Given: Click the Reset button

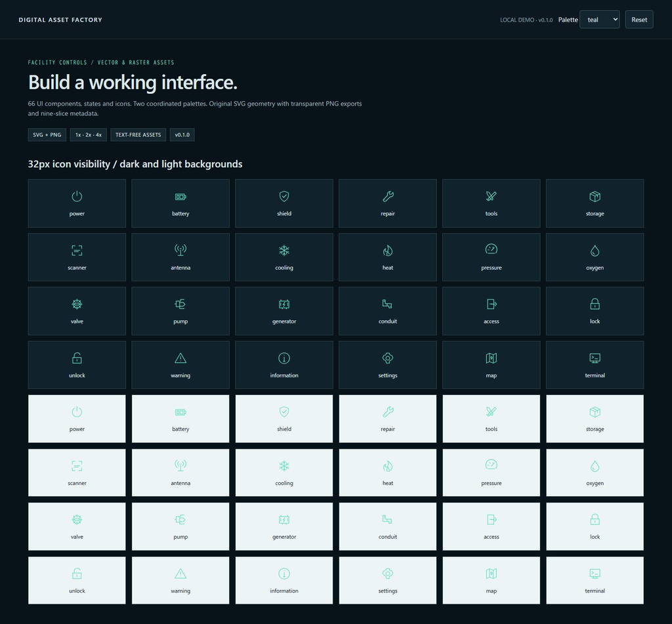Looking at the screenshot, I should (x=639, y=20).
